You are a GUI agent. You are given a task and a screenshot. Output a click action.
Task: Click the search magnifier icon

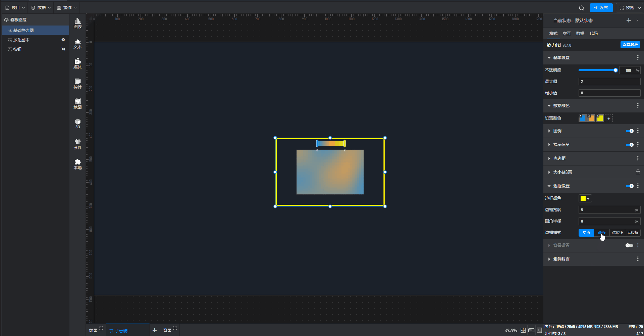tap(581, 8)
